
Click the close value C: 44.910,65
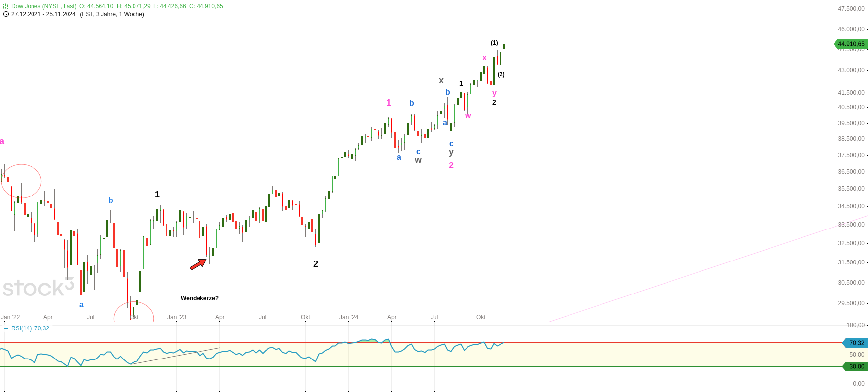tap(206, 6)
